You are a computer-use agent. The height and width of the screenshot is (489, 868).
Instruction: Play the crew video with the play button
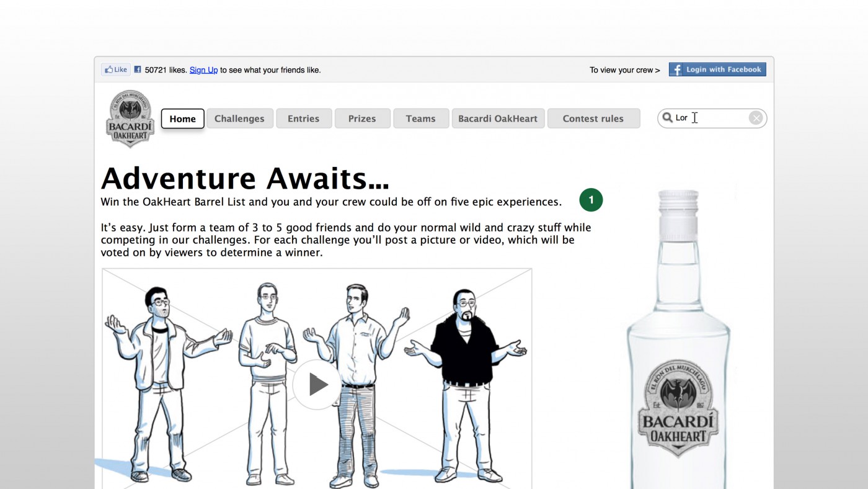[317, 385]
